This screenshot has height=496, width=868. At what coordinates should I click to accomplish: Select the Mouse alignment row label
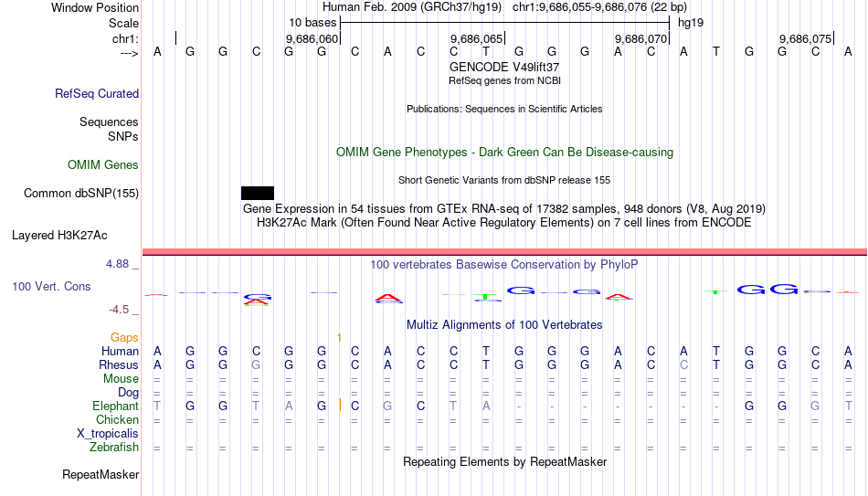click(x=121, y=379)
